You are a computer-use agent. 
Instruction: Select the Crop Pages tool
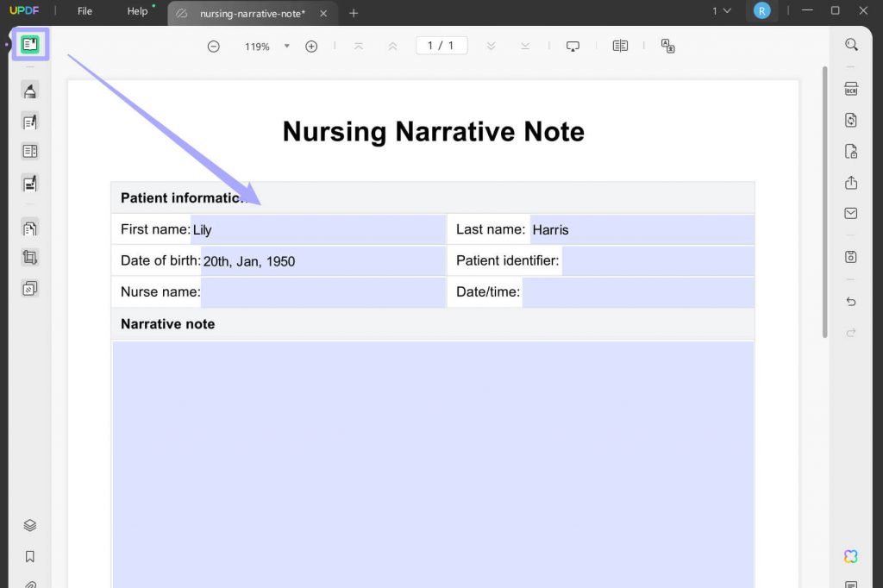[30, 257]
